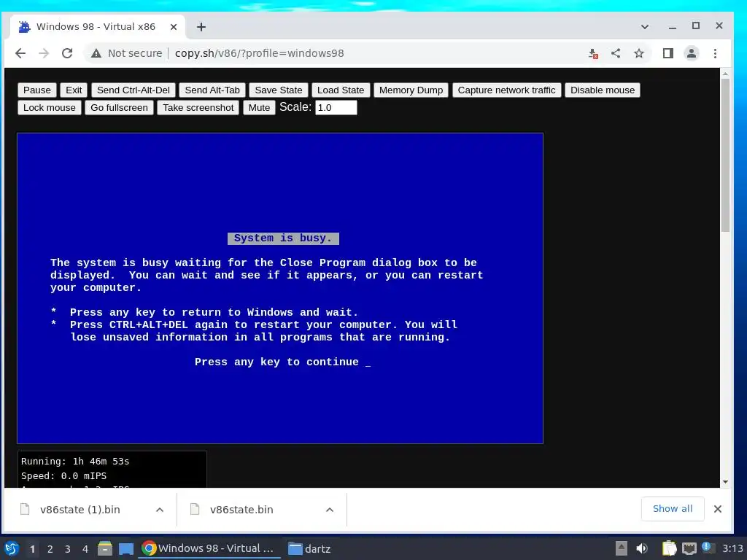The image size is (747, 560).
Task: Open the system start menu icon
Action: point(12,548)
